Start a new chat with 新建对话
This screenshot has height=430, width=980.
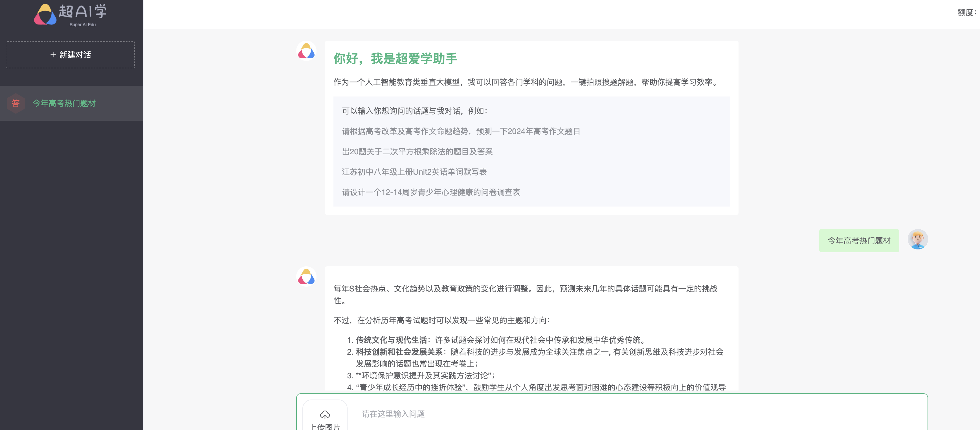[70, 55]
